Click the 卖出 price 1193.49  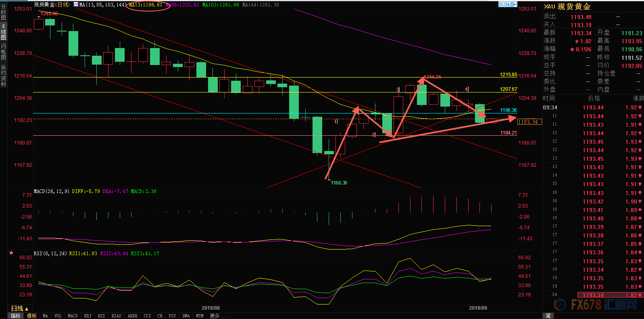(x=581, y=17)
